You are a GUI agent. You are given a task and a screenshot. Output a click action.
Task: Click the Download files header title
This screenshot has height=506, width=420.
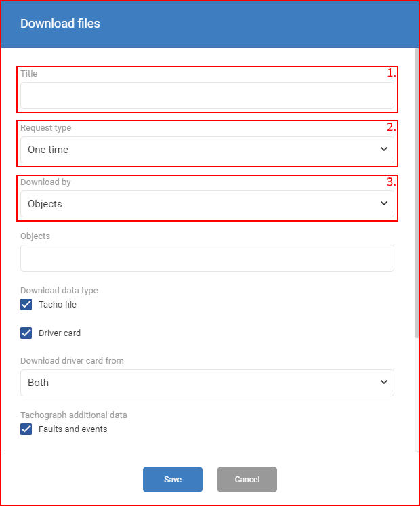point(60,24)
